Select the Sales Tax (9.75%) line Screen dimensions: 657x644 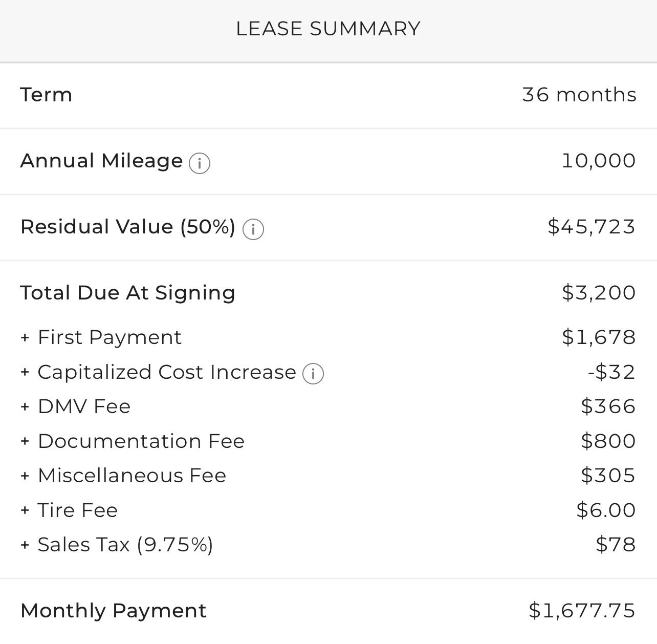pos(328,545)
